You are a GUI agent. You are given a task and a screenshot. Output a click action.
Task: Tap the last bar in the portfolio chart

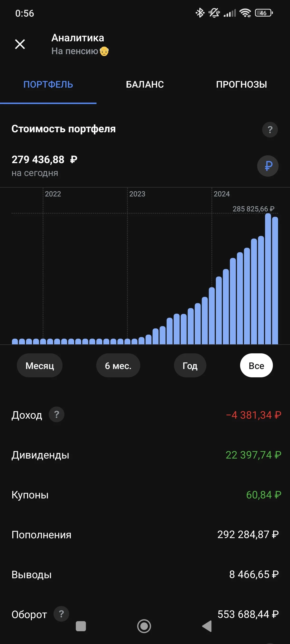275,280
